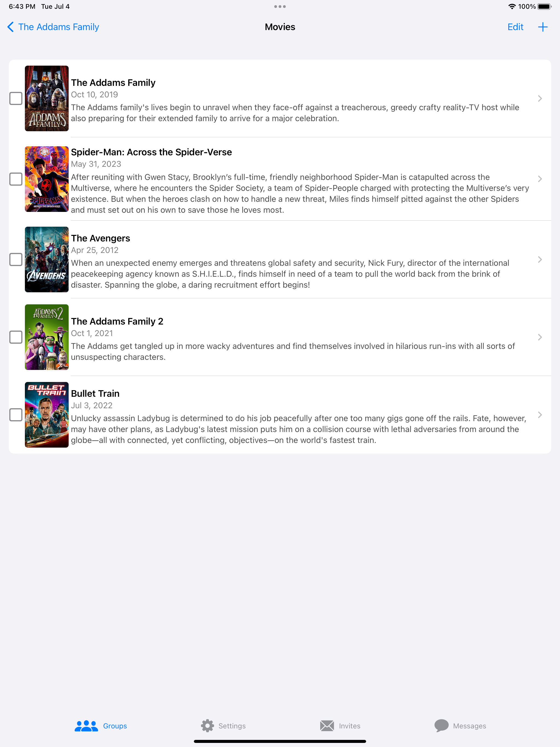Image resolution: width=560 pixels, height=747 pixels.
Task: Open Spider-Man details via its chevron
Action: (x=540, y=179)
